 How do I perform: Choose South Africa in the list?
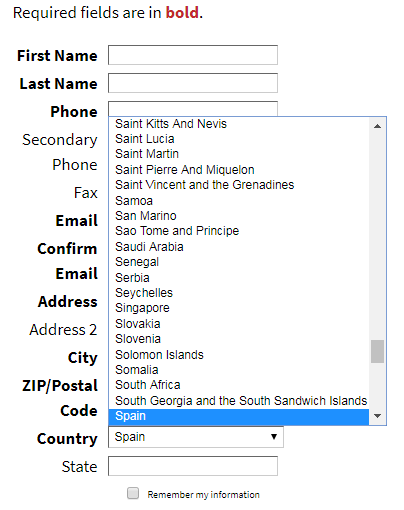pos(239,385)
